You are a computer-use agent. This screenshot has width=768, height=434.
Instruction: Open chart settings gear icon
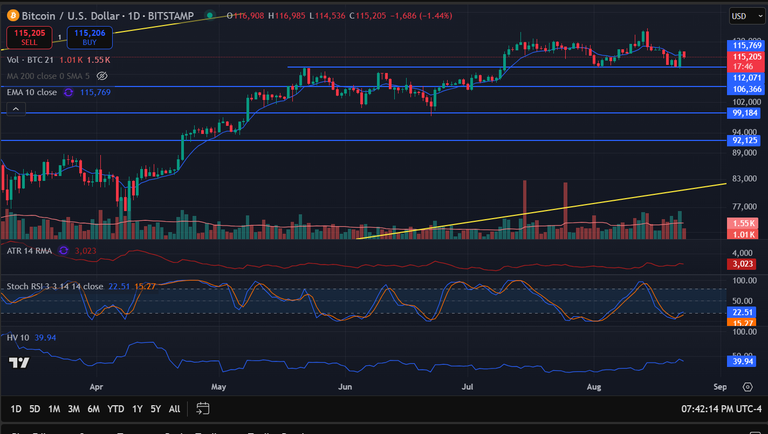pyautogui.click(x=747, y=387)
